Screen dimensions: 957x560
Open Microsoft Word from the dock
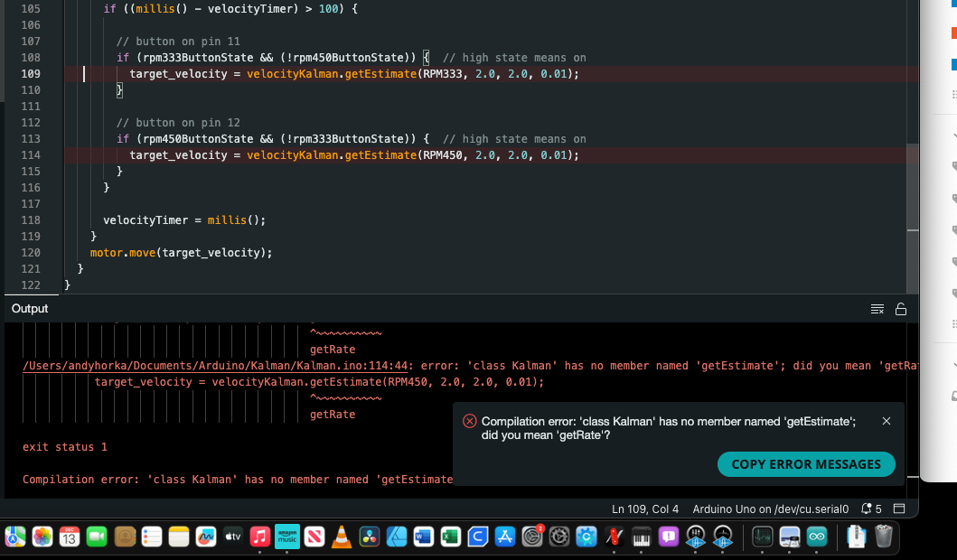[423, 537]
